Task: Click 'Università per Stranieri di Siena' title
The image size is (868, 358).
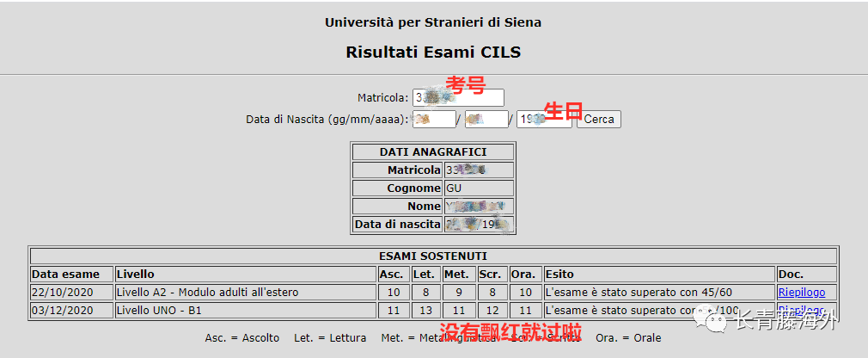Action: click(433, 22)
